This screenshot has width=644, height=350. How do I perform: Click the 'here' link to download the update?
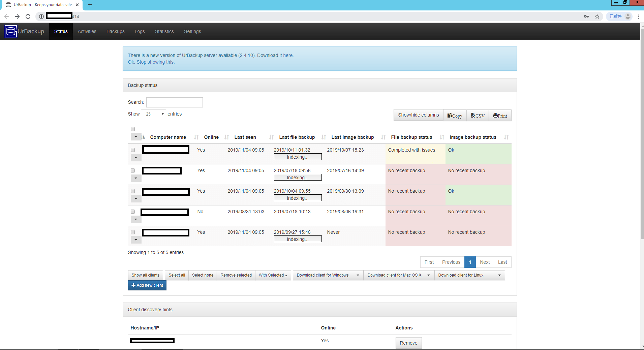click(288, 55)
